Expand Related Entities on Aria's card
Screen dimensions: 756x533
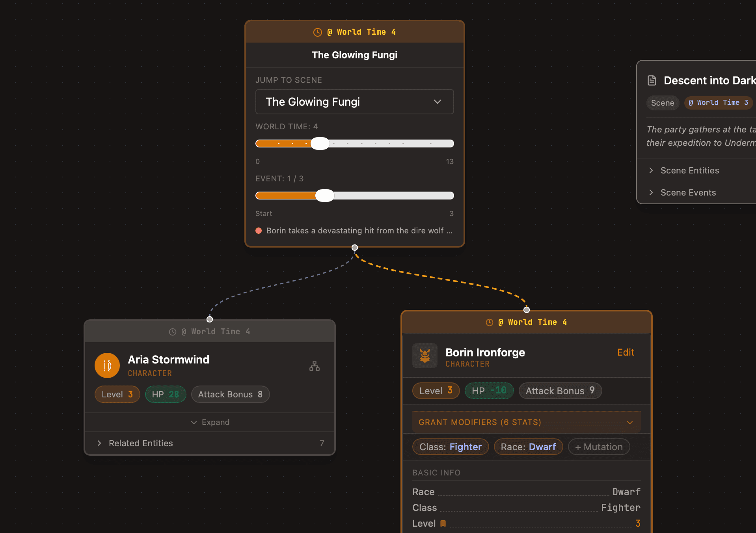[141, 443]
